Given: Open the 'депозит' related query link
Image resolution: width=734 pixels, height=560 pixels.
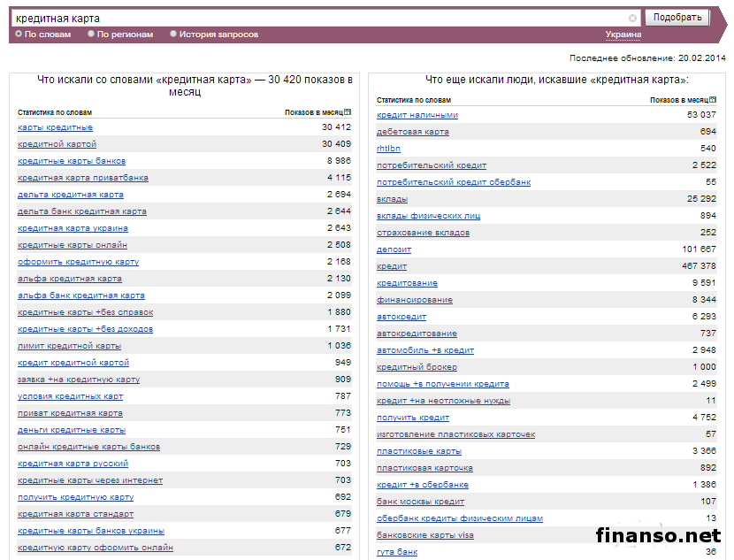Looking at the screenshot, I should point(394,249).
